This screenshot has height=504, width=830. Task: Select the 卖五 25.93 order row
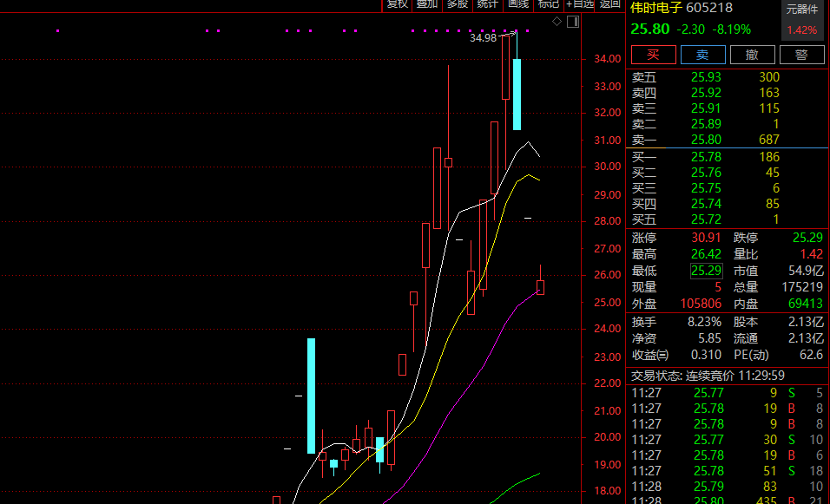(x=728, y=77)
